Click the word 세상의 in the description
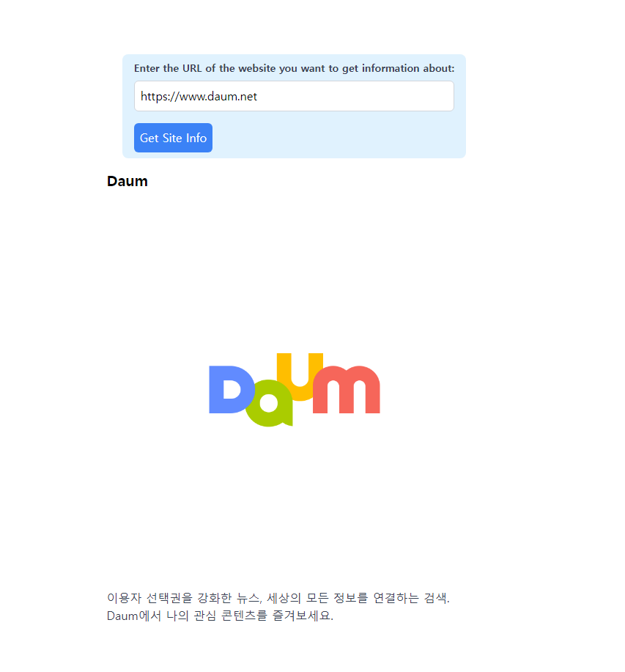Screen dimensions: 625x672 pyautogui.click(x=284, y=597)
